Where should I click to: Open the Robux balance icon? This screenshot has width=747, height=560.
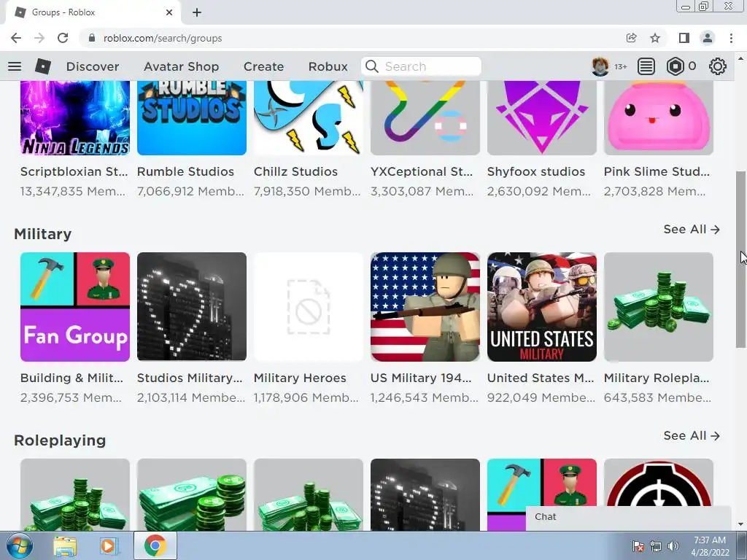[675, 66]
